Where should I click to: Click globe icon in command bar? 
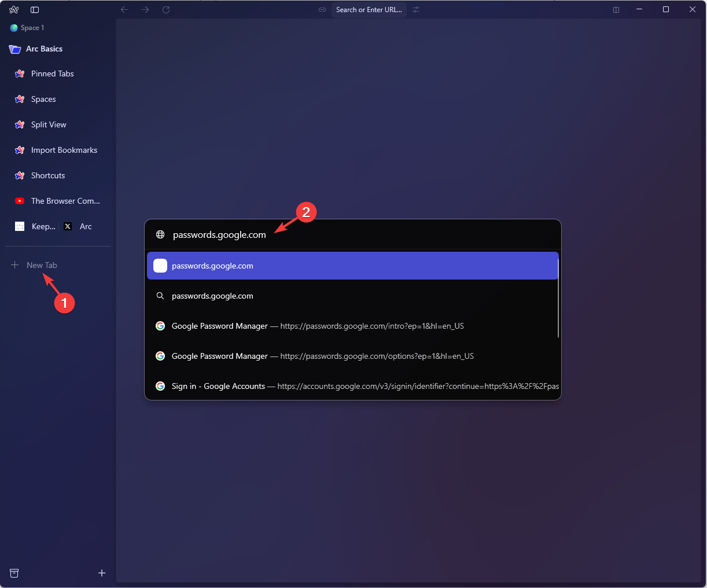pyautogui.click(x=160, y=234)
